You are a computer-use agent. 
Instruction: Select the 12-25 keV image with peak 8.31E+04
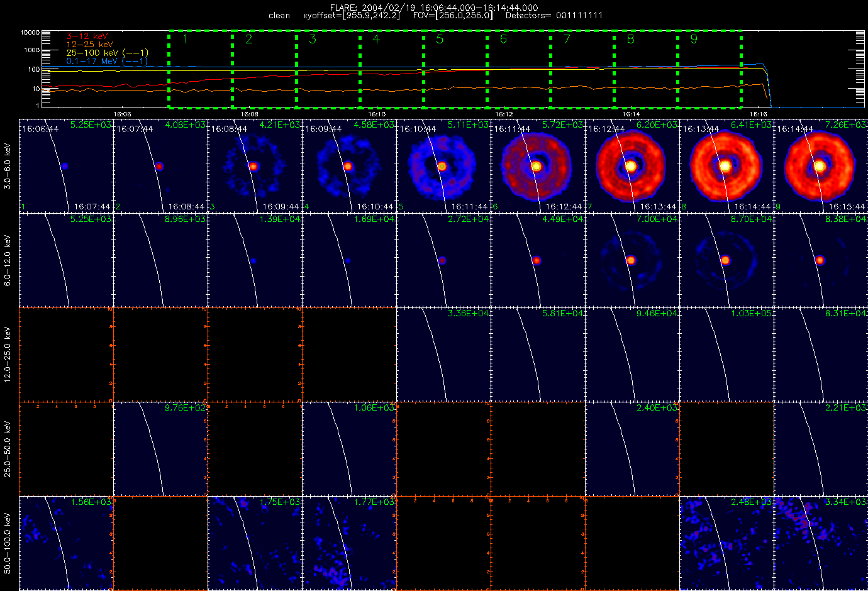[x=821, y=355]
